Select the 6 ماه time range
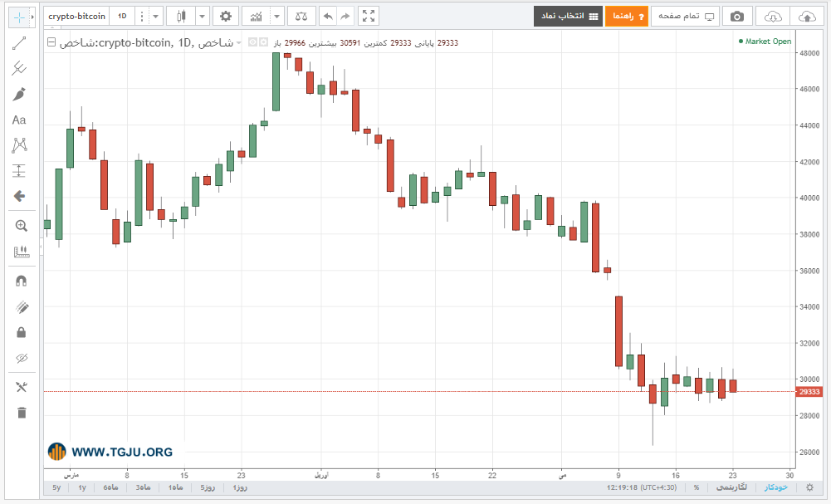Screen dimensions: 831x504 pyautogui.click(x=110, y=487)
